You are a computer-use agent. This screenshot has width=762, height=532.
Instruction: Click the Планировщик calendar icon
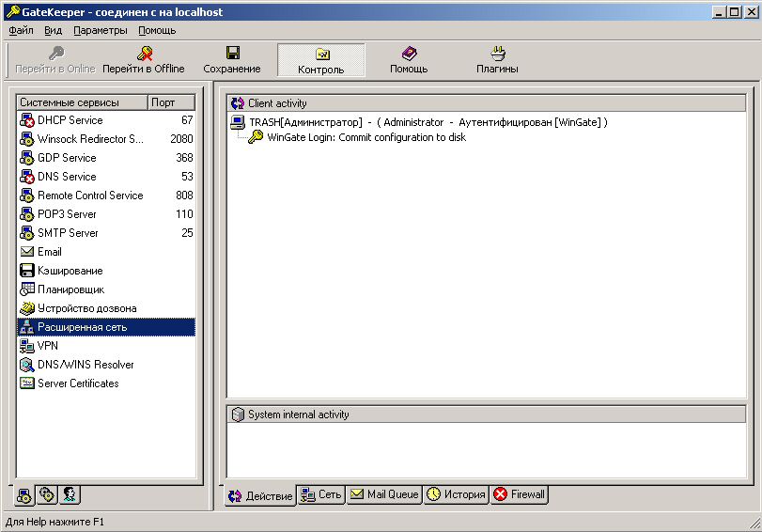click(26, 289)
